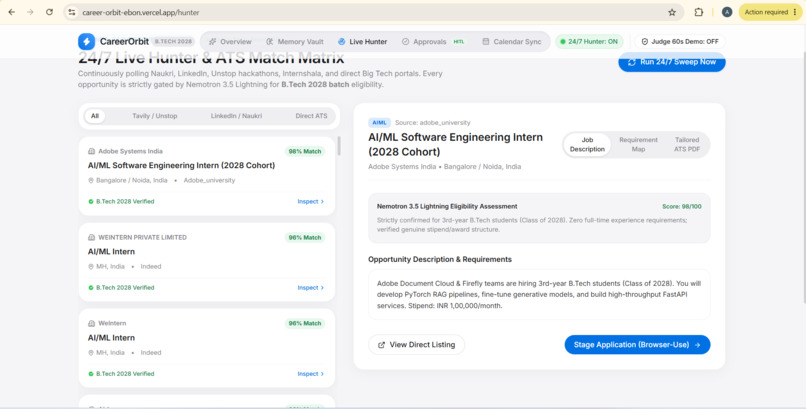Screen dimensions: 806x409
Task: Click Inspect on the WeIntern card
Action: point(310,374)
